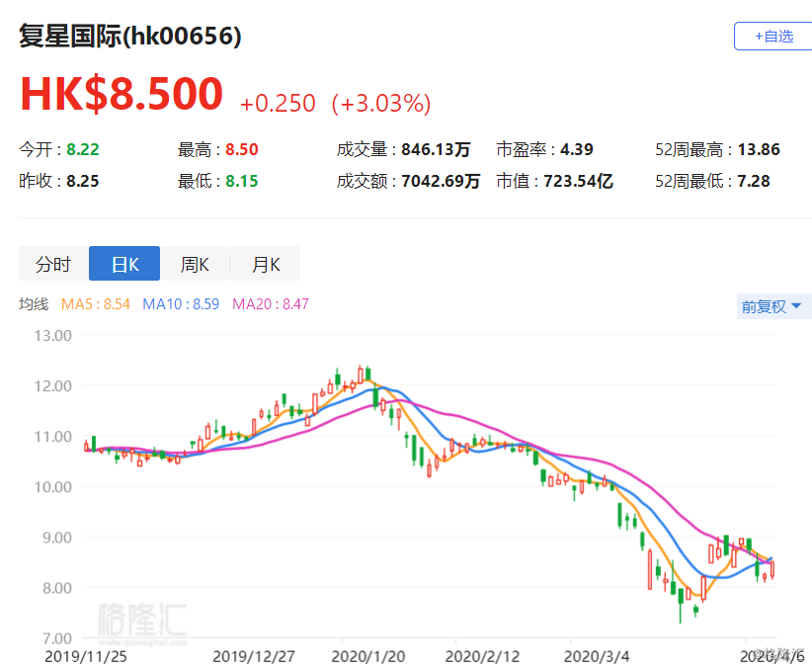Click the 10.00 price axis label

click(x=52, y=487)
